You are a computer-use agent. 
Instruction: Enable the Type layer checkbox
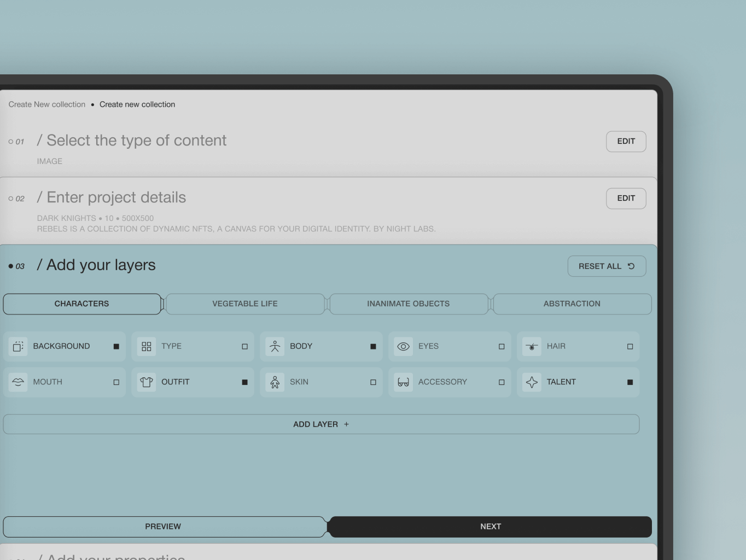244,346
